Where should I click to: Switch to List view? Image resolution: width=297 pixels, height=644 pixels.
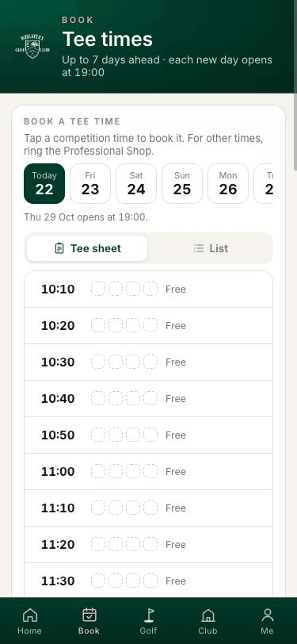click(211, 248)
